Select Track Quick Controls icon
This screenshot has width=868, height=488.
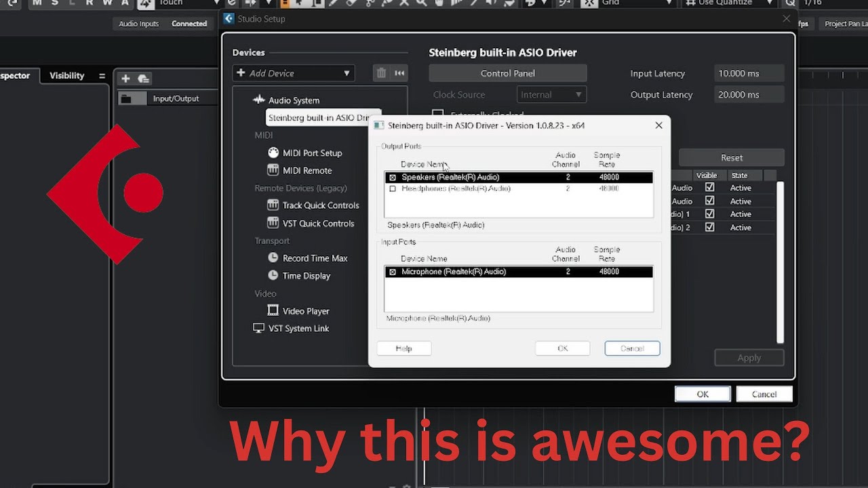(x=273, y=205)
